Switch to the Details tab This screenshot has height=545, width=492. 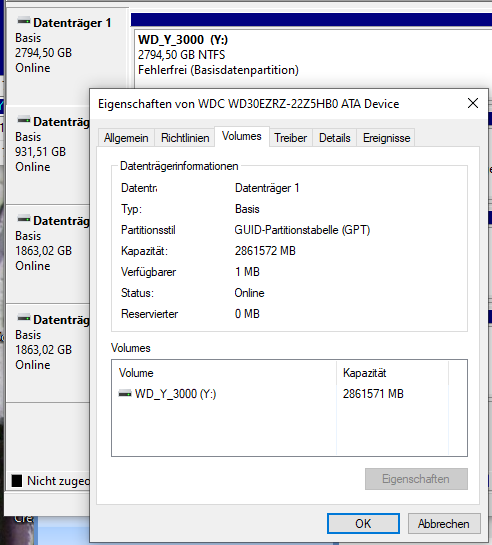pos(335,138)
